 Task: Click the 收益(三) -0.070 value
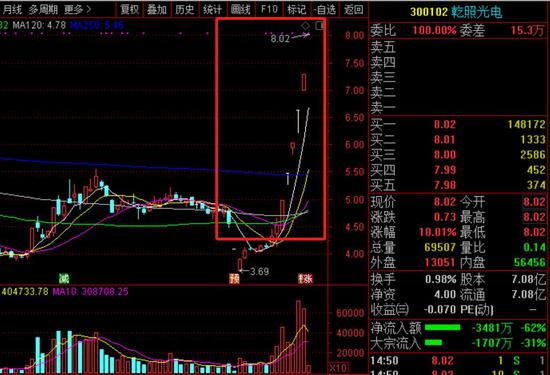(x=440, y=309)
